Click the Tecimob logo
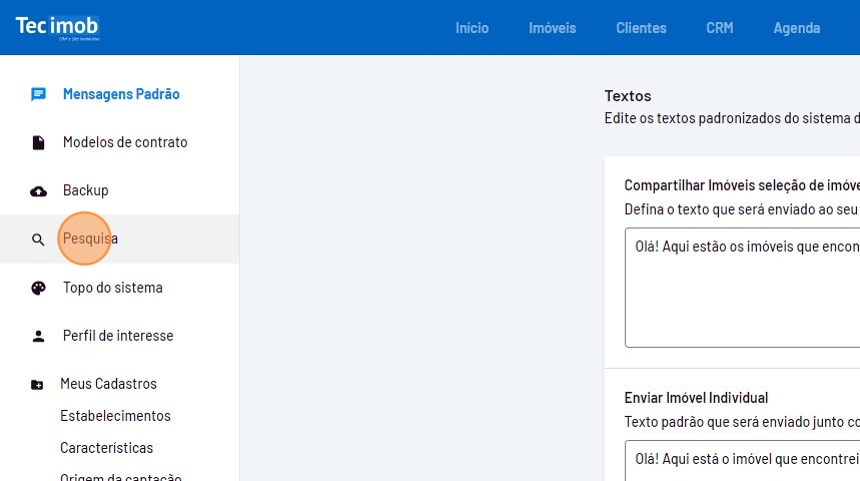The height and width of the screenshot is (481, 860). click(57, 27)
